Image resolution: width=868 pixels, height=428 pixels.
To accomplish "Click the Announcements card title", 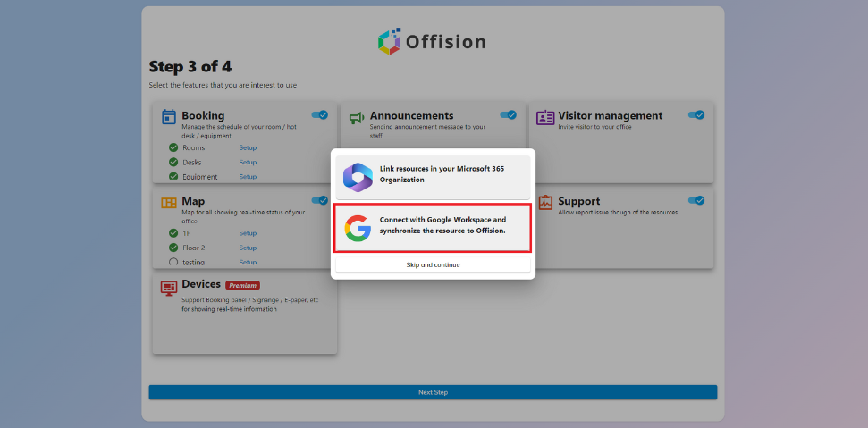I will (x=412, y=115).
